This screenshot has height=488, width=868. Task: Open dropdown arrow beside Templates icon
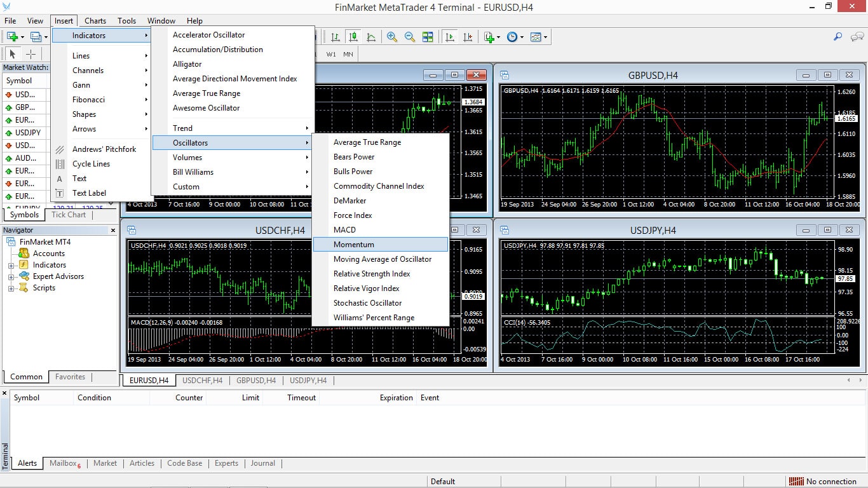[545, 37]
